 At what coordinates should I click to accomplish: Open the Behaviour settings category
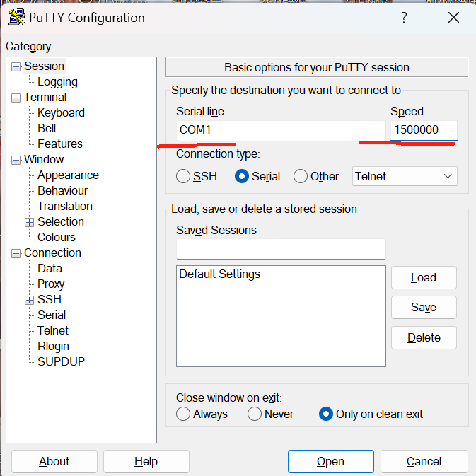62,191
